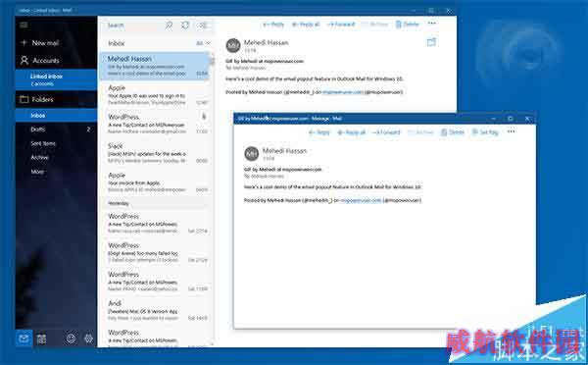Screen dimensions: 588x365
Task: Open more actions ellipsis in popup window
Action: coord(512,131)
